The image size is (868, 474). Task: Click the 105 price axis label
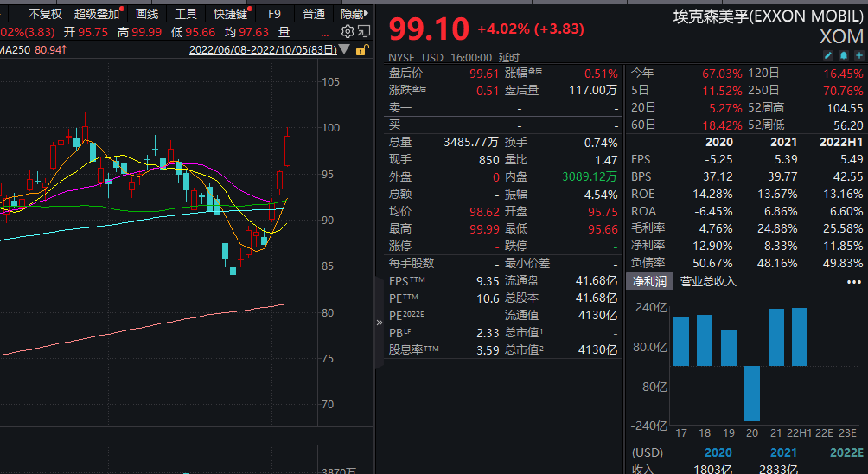(x=331, y=82)
